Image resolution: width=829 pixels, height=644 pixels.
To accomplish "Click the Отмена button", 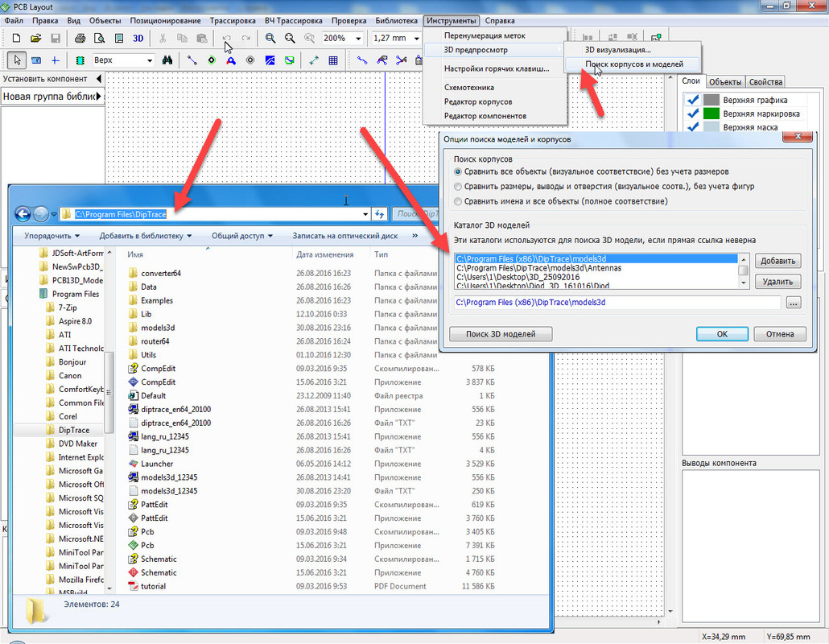I will [x=780, y=334].
